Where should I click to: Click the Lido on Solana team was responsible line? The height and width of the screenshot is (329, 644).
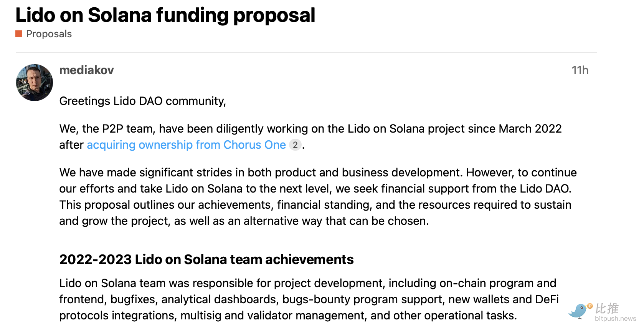coord(308,283)
